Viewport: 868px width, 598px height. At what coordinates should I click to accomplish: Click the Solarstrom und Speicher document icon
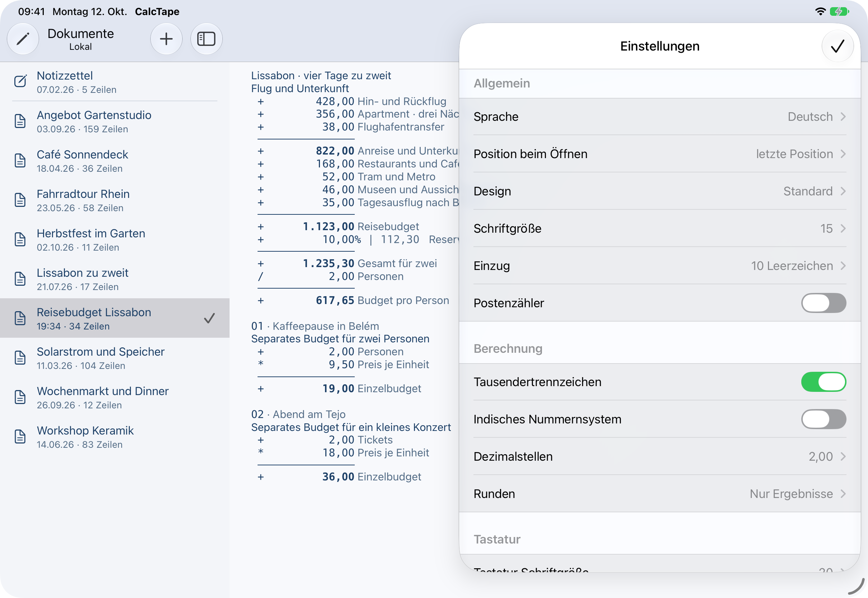coord(20,357)
